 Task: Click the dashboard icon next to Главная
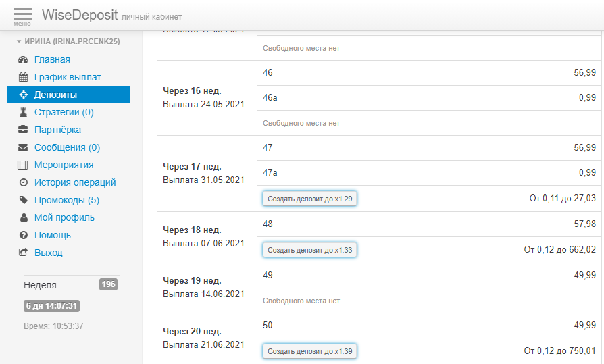pos(23,60)
